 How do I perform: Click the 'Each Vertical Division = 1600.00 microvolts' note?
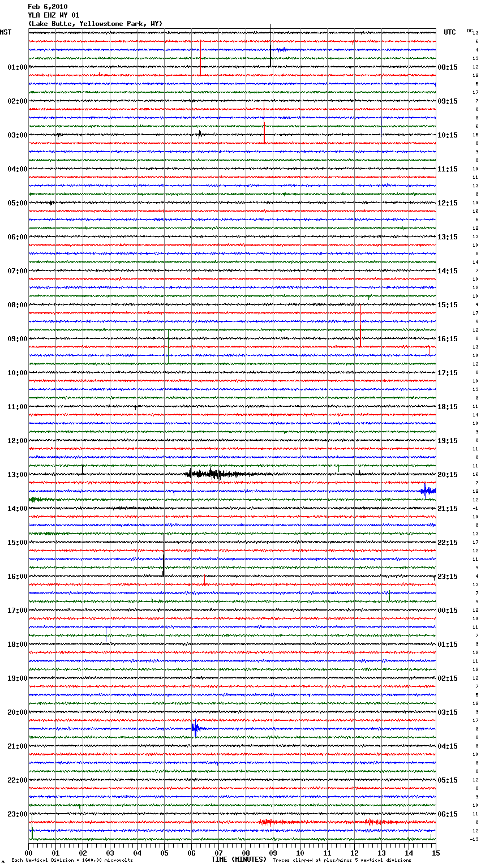72,860
